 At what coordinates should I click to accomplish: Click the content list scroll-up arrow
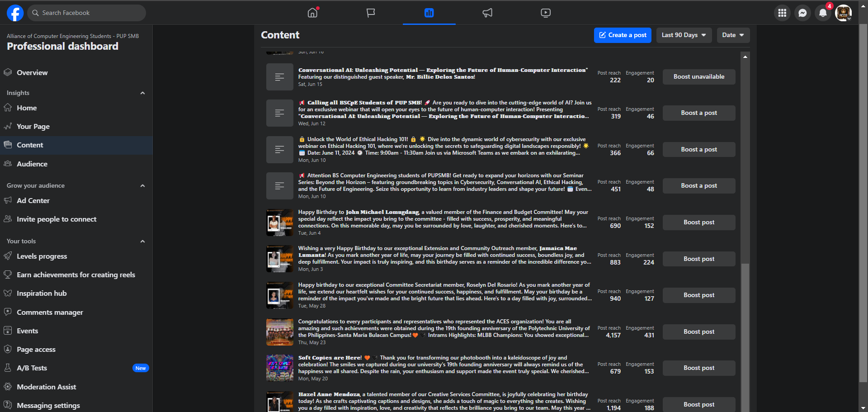(745, 57)
